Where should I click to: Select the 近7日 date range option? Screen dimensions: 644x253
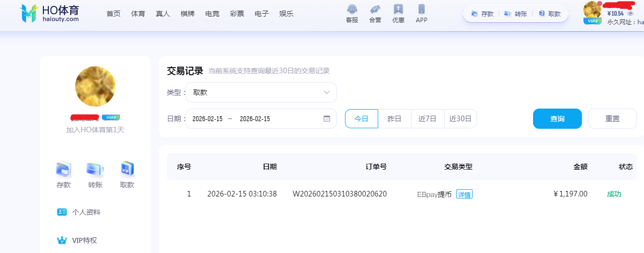point(428,119)
